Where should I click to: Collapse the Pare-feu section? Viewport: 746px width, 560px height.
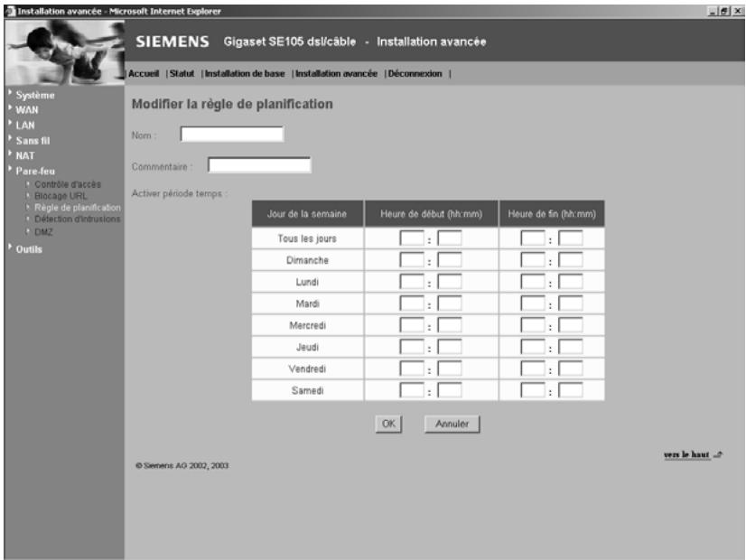(35, 171)
